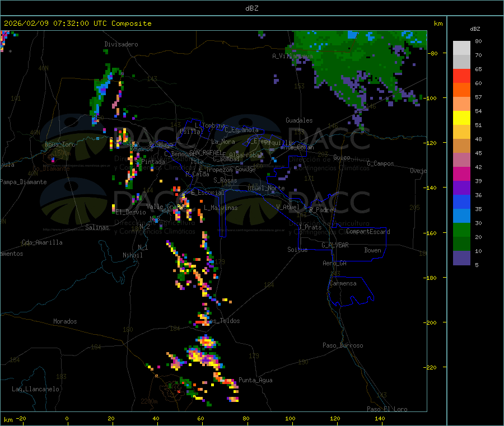The height and width of the screenshot is (426, 504).
Task: Click the gold 48-51 dBZ legend swatch
Action: pyautogui.click(x=461, y=132)
